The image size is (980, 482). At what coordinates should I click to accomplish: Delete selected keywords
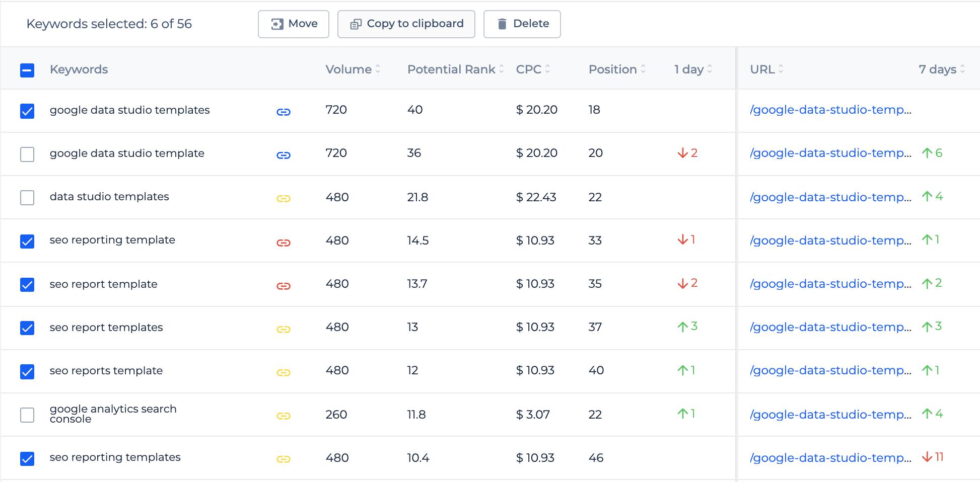(x=522, y=24)
